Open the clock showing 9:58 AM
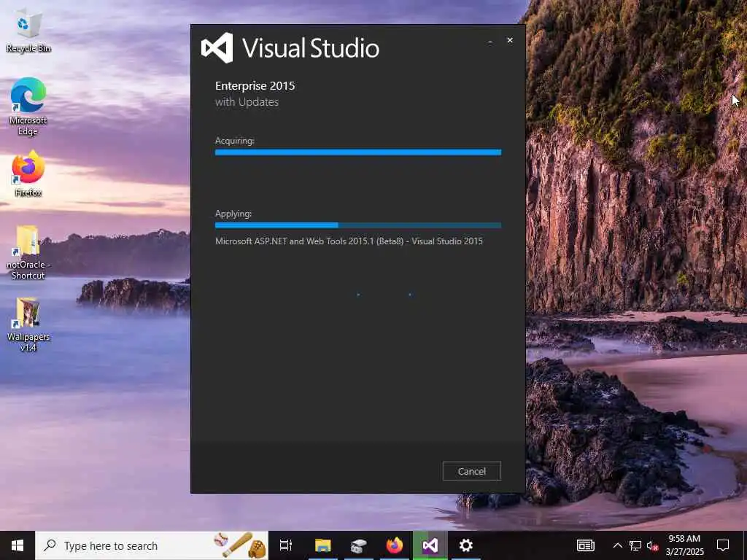747x560 pixels. coord(684,545)
